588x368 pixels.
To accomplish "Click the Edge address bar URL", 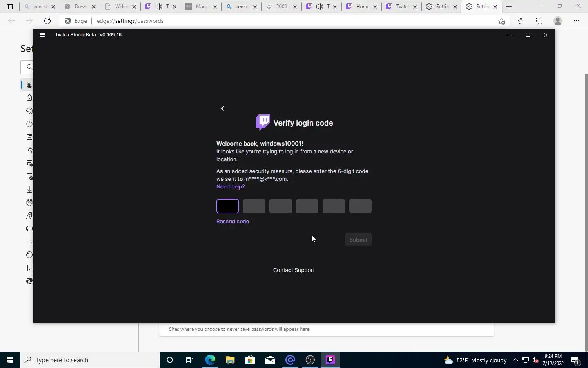I will tap(130, 21).
